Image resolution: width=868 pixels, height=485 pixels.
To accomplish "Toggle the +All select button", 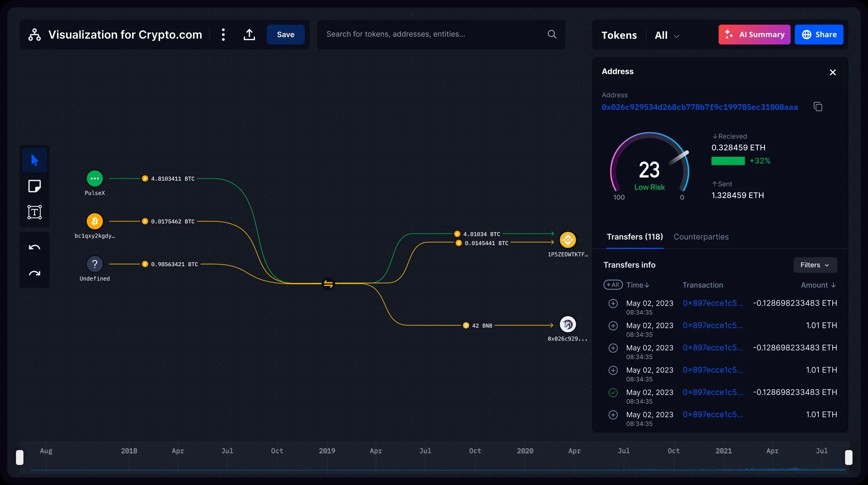I will 613,285.
